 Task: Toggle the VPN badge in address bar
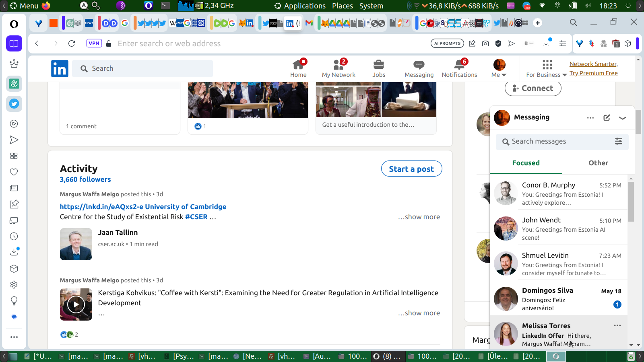tap(94, 43)
